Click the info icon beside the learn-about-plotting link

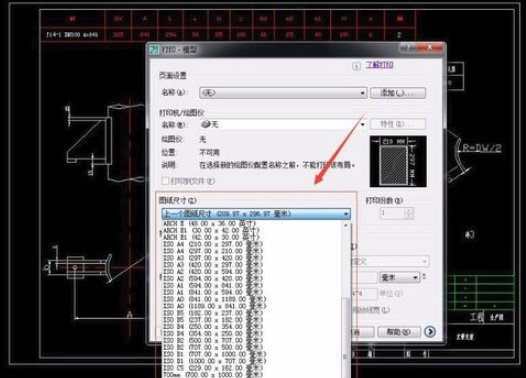[356, 66]
